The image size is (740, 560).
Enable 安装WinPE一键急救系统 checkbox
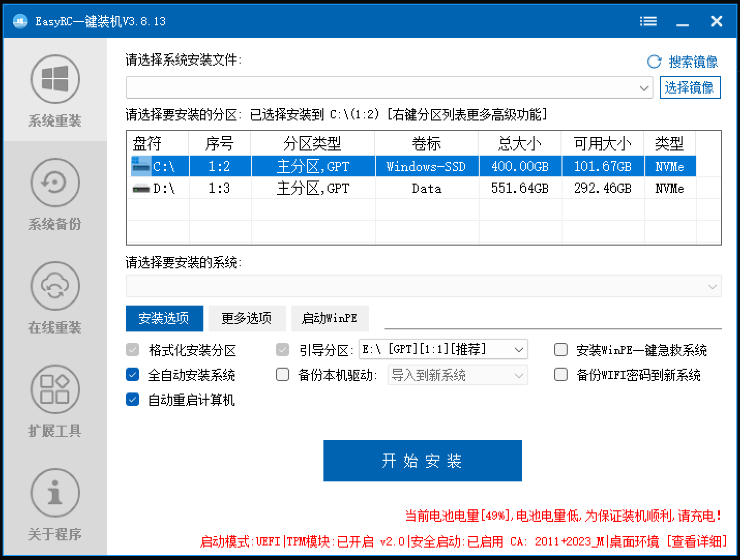click(x=561, y=350)
